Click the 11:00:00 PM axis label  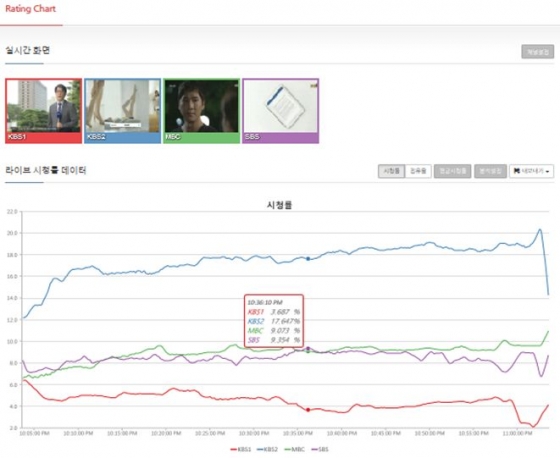click(517, 433)
